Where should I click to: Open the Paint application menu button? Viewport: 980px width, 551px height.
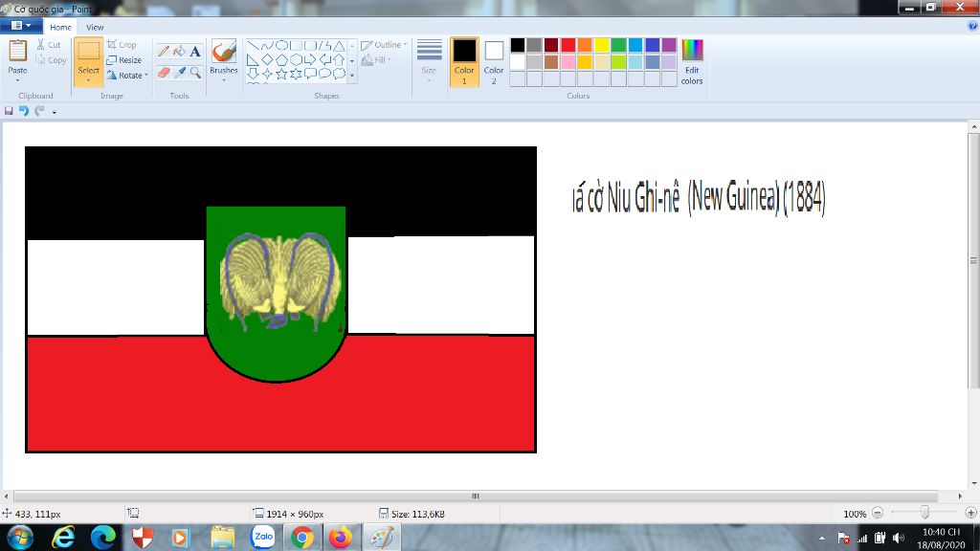pyautogui.click(x=21, y=26)
